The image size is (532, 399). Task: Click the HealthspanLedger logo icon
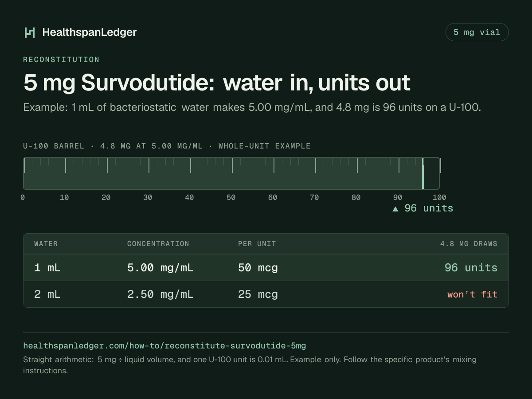pyautogui.click(x=30, y=32)
